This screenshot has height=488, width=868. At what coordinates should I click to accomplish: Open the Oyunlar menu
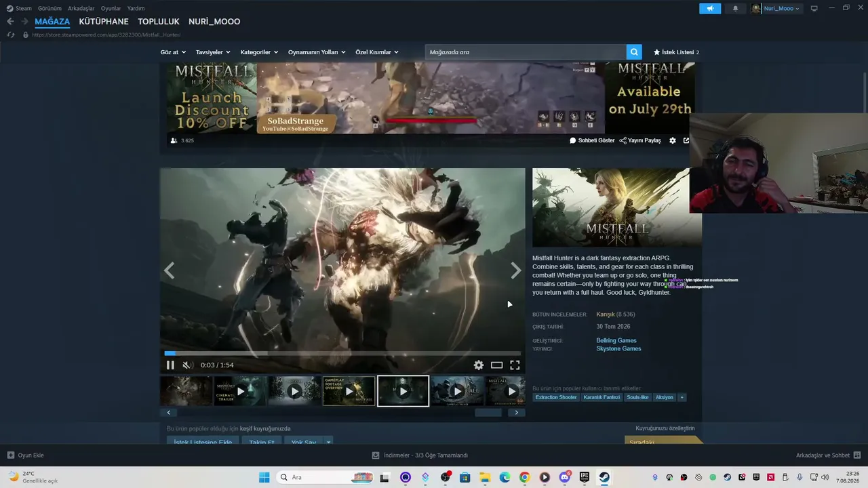tap(111, 8)
